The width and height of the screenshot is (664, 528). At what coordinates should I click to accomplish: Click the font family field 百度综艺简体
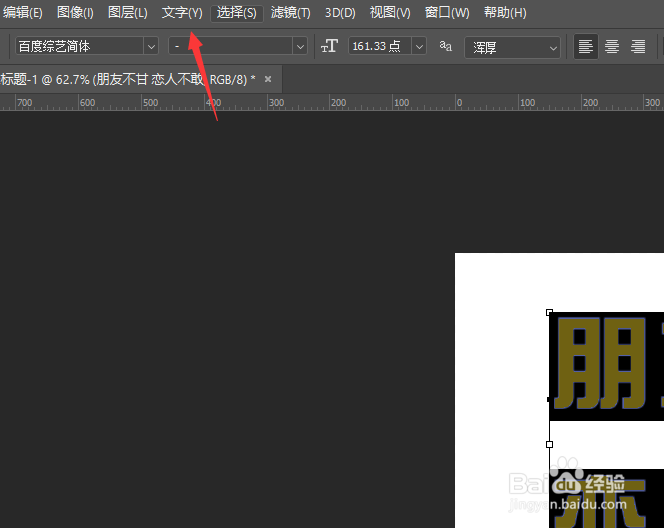click(x=80, y=46)
